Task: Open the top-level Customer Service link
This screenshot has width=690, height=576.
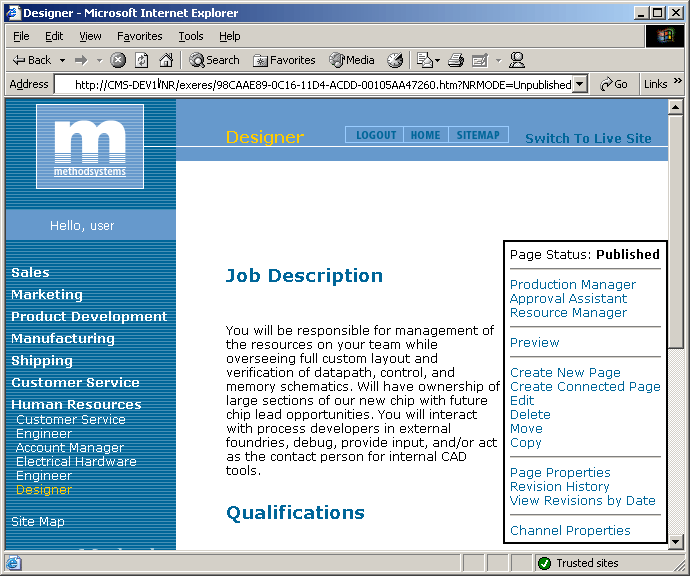Action: pos(75,382)
